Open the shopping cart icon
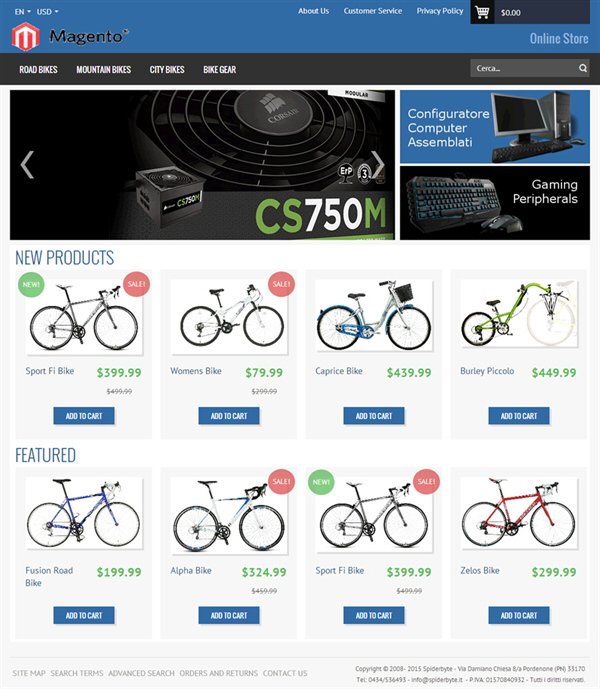The image size is (600, 689). (x=482, y=12)
